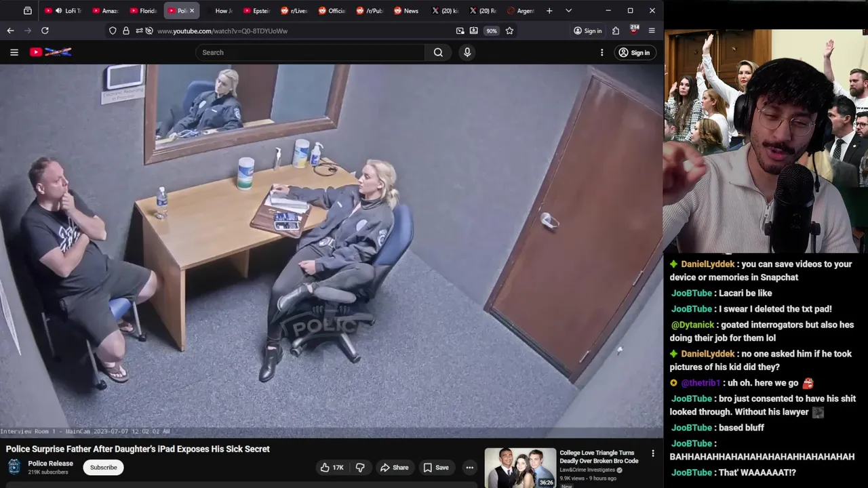Viewport: 868px width, 488px height.
Task: Reset the 90% zoom level badge
Action: tap(492, 30)
